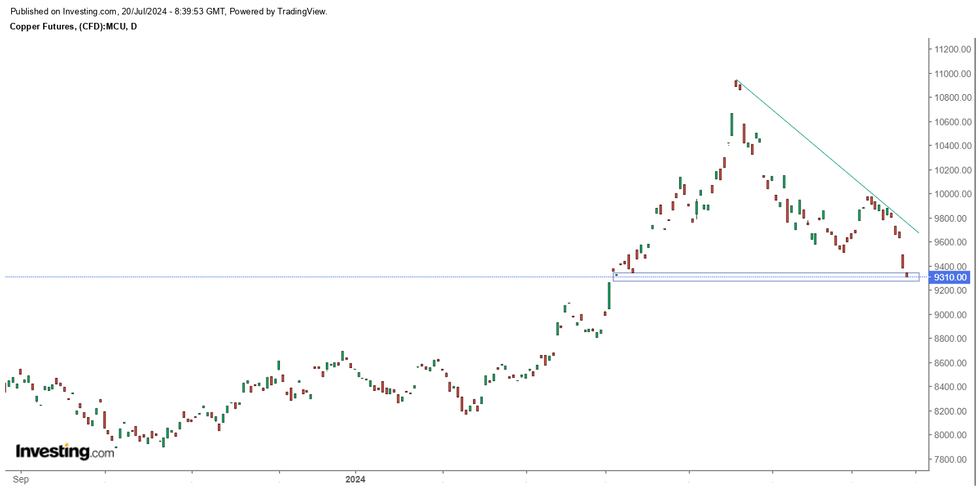Click the Sep label on time axis
Viewport: 980px width, 489px height.
pyautogui.click(x=21, y=479)
